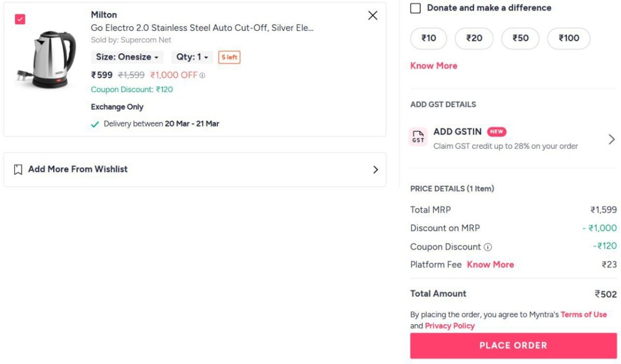Open the Privacy Policy link
Image resolution: width=621 pixels, height=364 pixels.
449,326
